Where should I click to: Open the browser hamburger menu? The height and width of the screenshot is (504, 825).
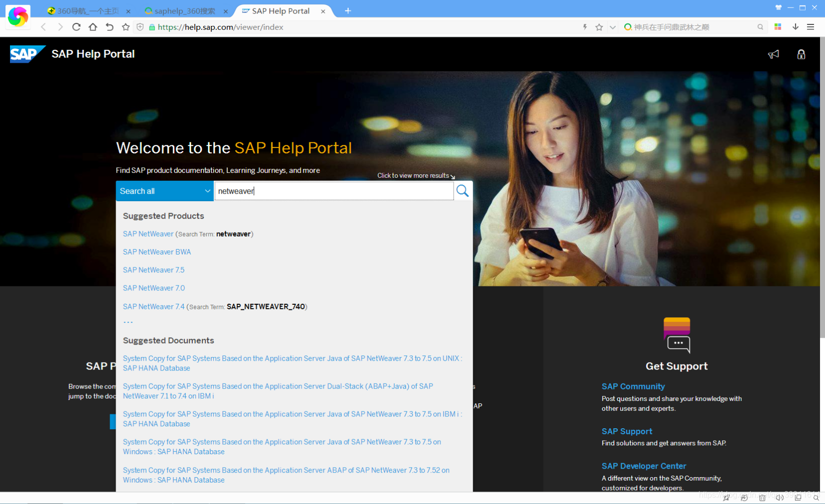[811, 27]
